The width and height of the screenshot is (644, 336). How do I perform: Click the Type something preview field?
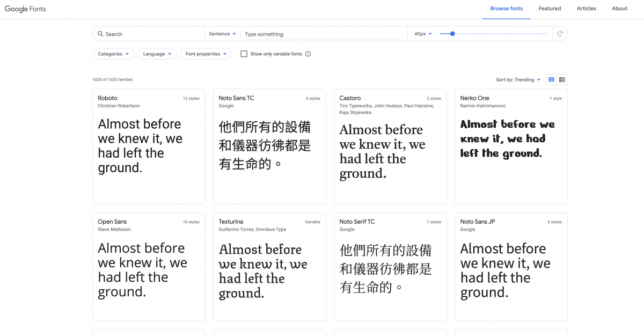[324, 34]
